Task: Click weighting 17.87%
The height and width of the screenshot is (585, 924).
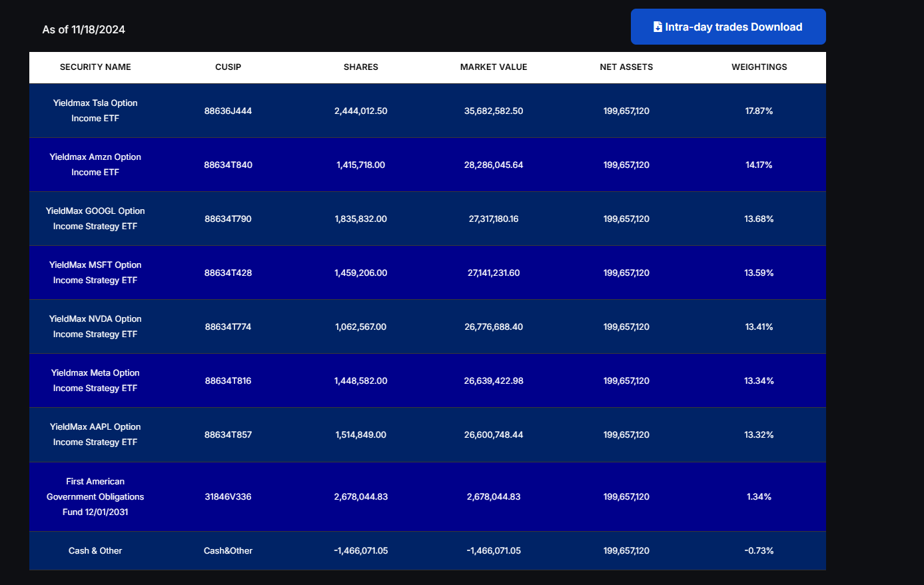Action: coord(759,111)
